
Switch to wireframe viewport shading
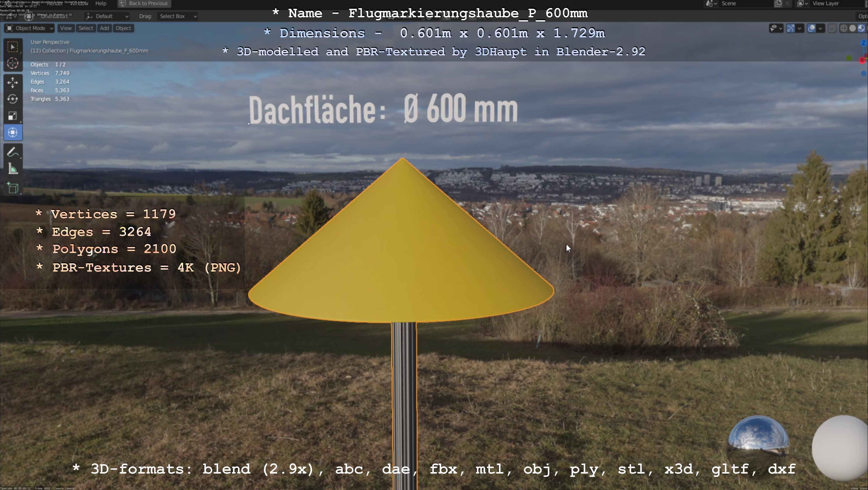(844, 28)
